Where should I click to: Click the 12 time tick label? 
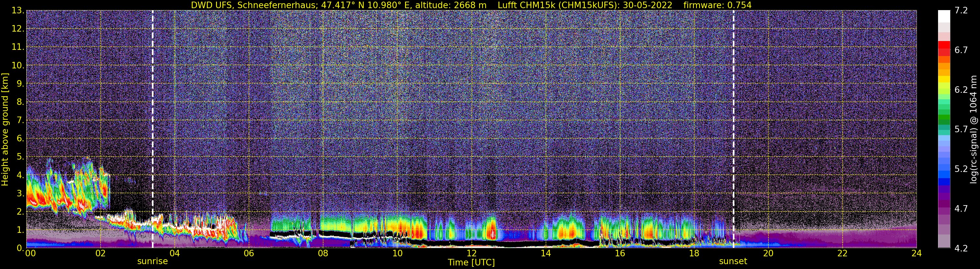[471, 253]
